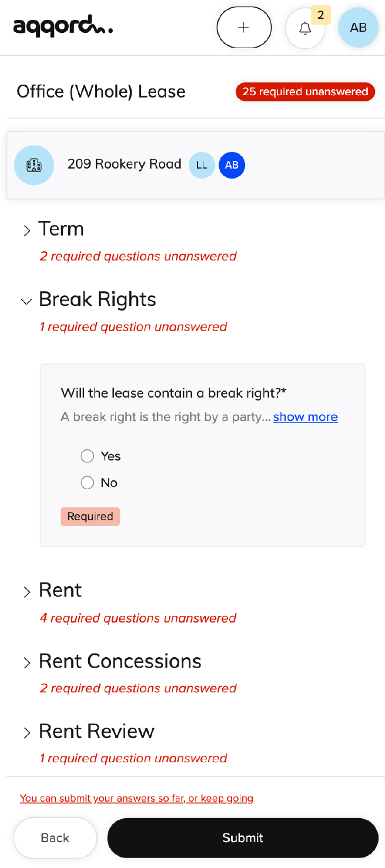This screenshot has width=385, height=868.
Task: Open the notifications bell
Action: (x=305, y=28)
